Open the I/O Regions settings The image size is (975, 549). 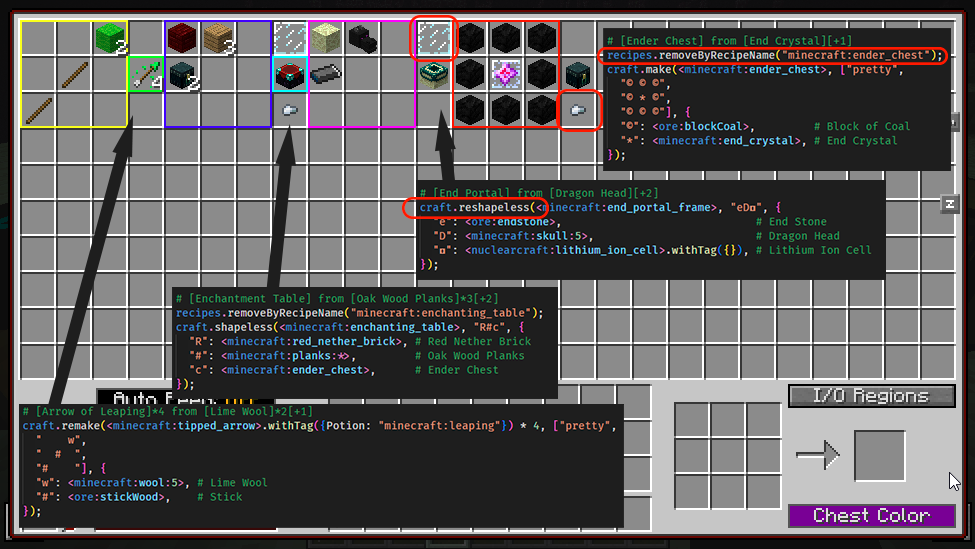871,396
